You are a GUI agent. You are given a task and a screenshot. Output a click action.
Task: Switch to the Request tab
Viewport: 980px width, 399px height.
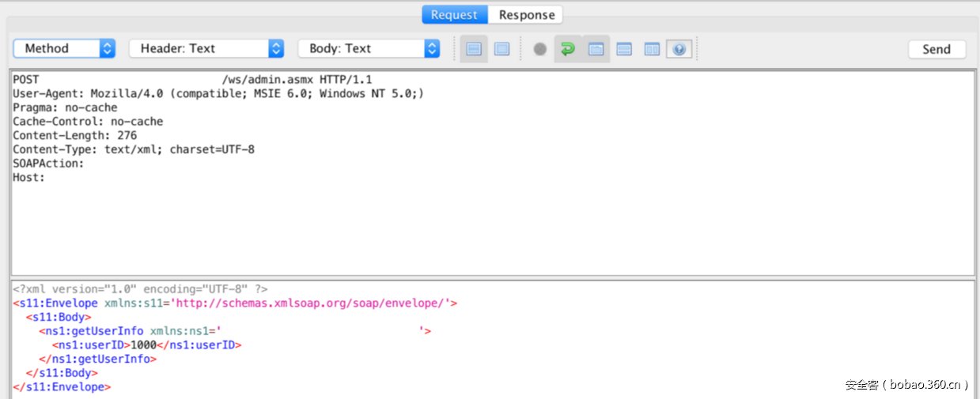[x=454, y=15]
